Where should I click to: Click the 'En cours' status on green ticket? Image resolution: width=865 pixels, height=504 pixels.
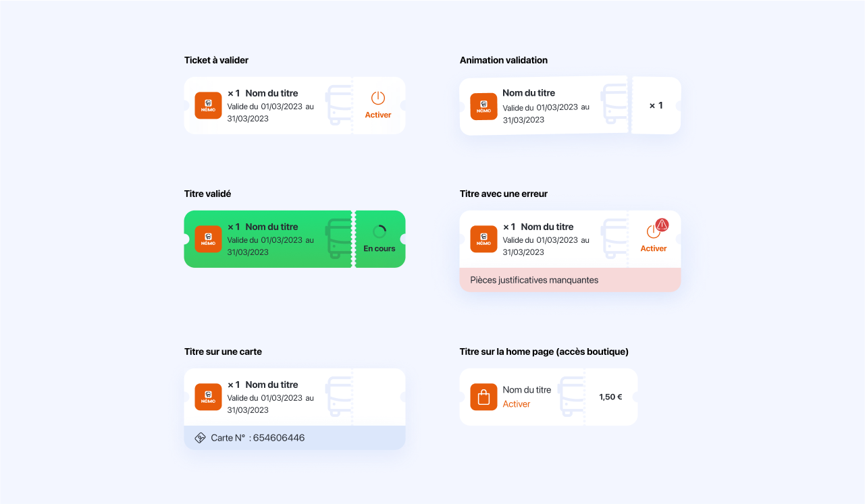379,248
